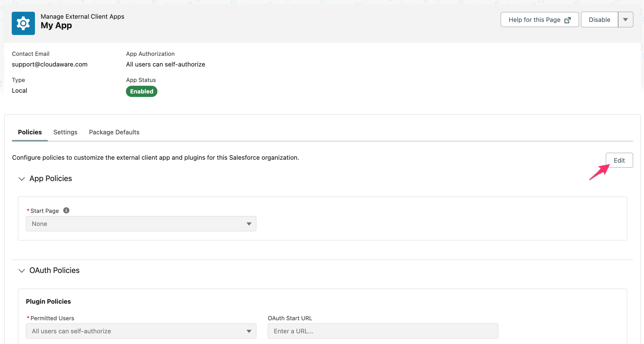Click the Start Page info tooltip icon
Image resolution: width=644 pixels, height=344 pixels.
pos(66,210)
